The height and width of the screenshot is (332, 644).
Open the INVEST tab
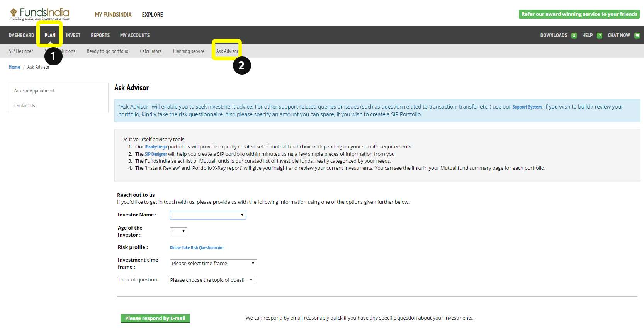[x=73, y=35]
